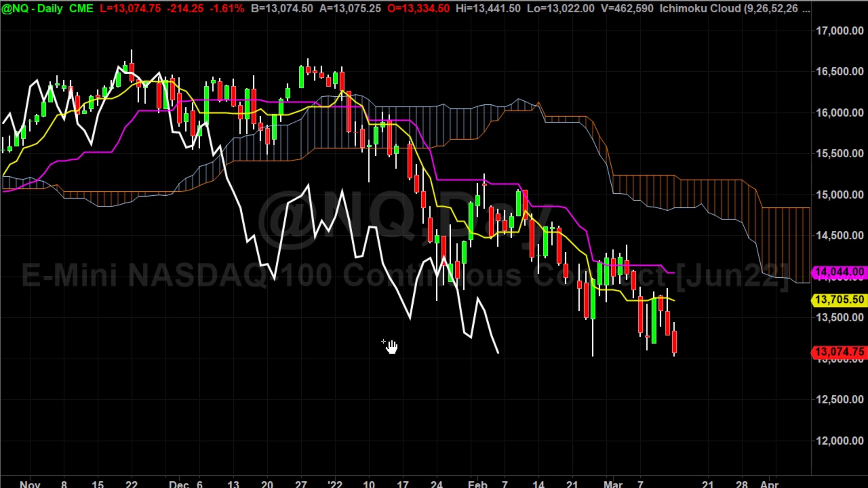The width and height of the screenshot is (868, 488).
Task: Click the 17,000.00 price axis label
Action: click(x=840, y=31)
